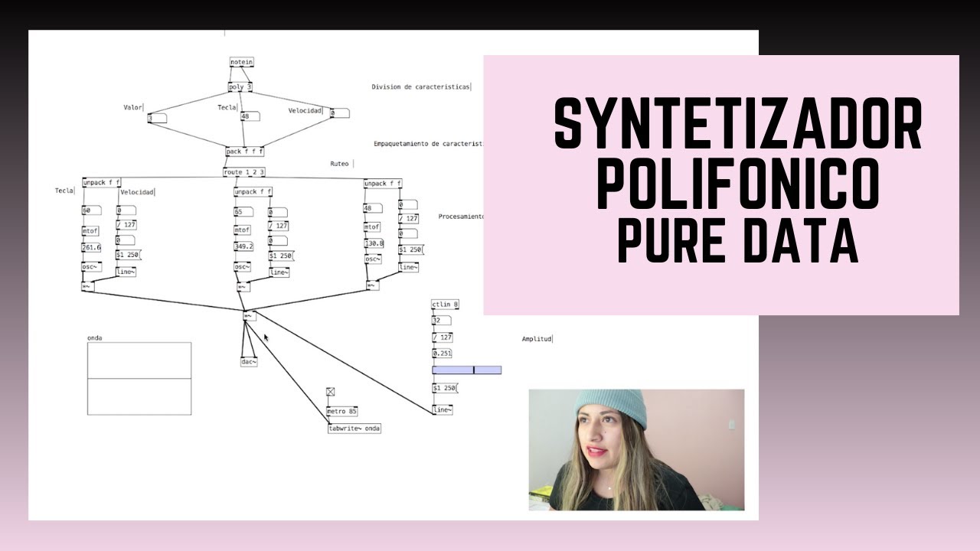
Task: Select the metro 85 object
Action: point(342,411)
